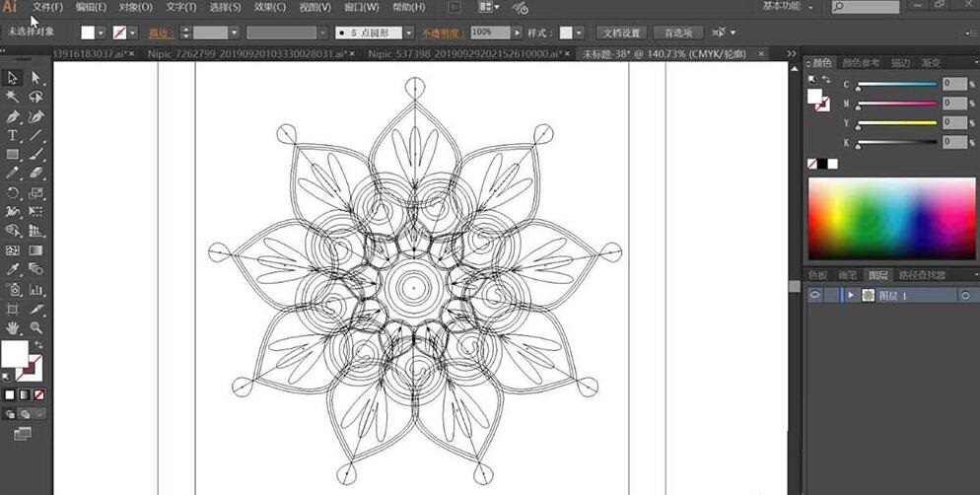This screenshot has height=495, width=980.
Task: Select the Direct Selection tool
Action: (x=35, y=77)
